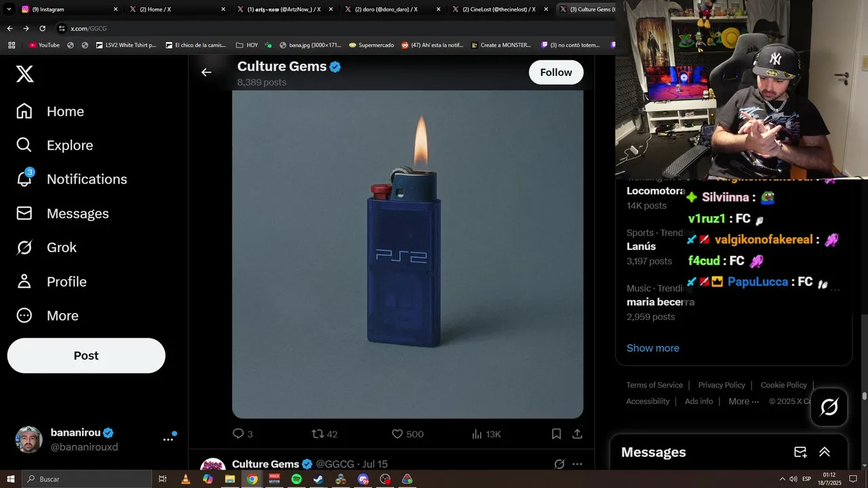
Task: Open Accessibility footer link
Action: point(648,401)
